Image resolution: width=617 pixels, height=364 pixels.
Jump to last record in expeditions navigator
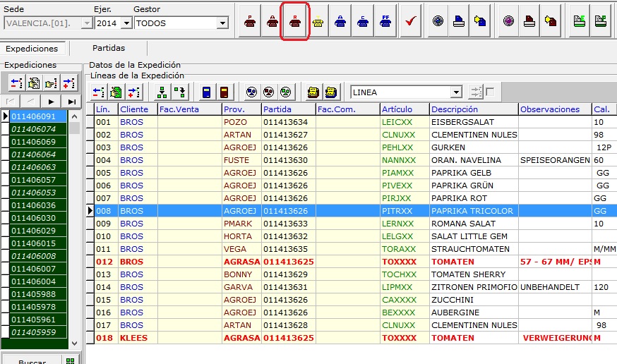tap(71, 102)
